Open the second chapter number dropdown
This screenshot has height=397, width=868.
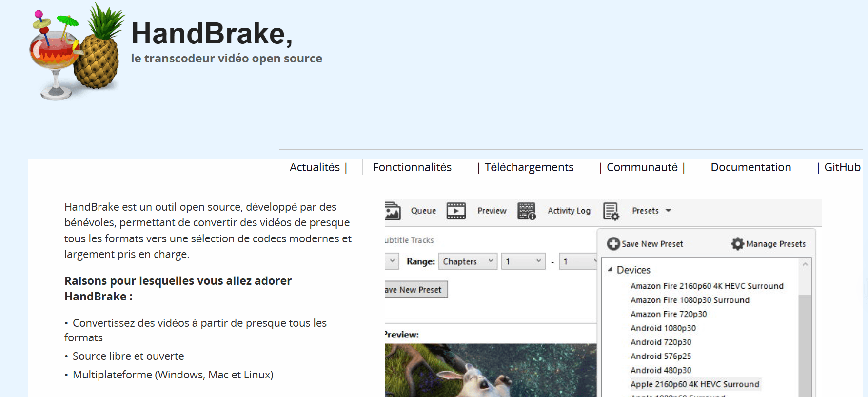pos(578,261)
